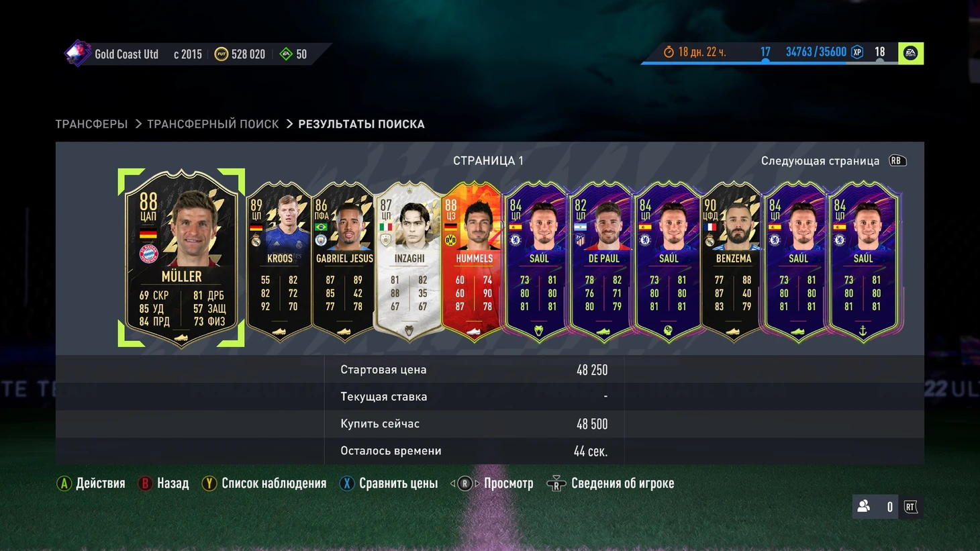Click the green A Действия button icon

[64, 484]
